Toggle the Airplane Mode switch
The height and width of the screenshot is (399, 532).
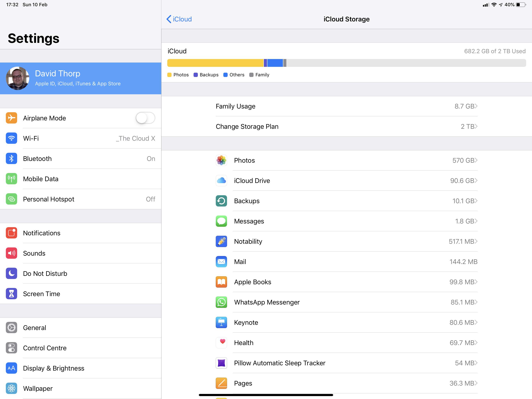145,118
